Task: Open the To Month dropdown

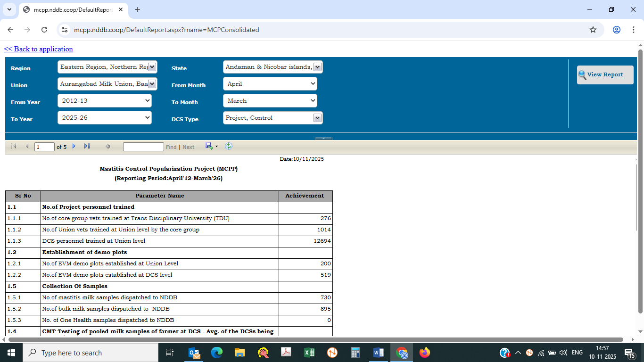Action: click(270, 101)
